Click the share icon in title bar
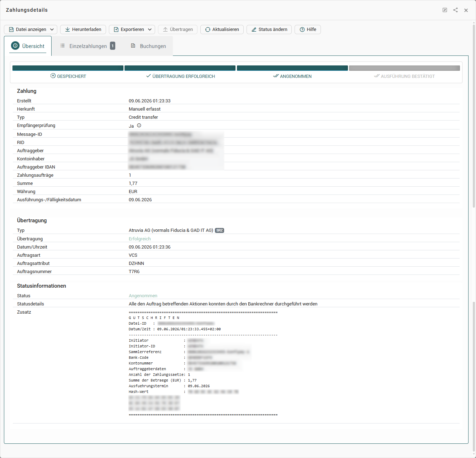Viewport: 476px width, 458px height. (x=455, y=10)
